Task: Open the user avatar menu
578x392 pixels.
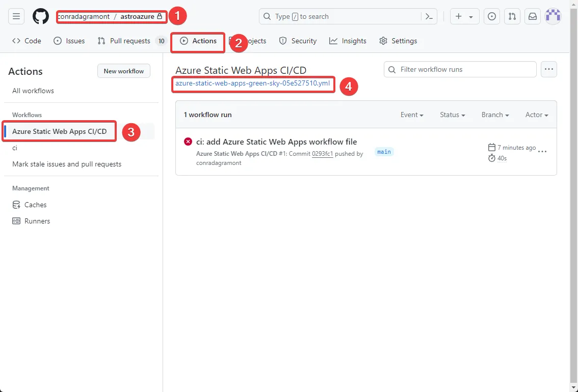Action: pos(553,17)
